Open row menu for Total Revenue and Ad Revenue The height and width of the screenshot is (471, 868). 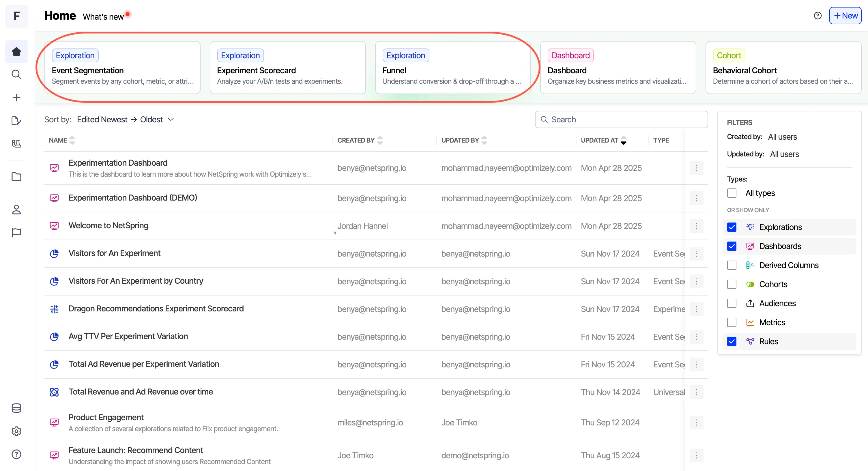pos(697,392)
